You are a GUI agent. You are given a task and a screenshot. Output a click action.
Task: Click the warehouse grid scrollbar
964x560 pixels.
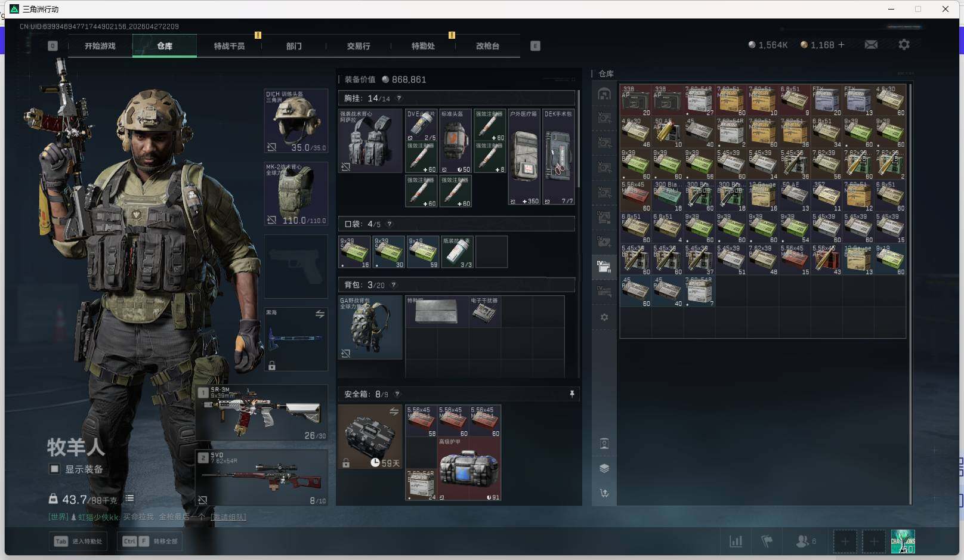[910, 294]
